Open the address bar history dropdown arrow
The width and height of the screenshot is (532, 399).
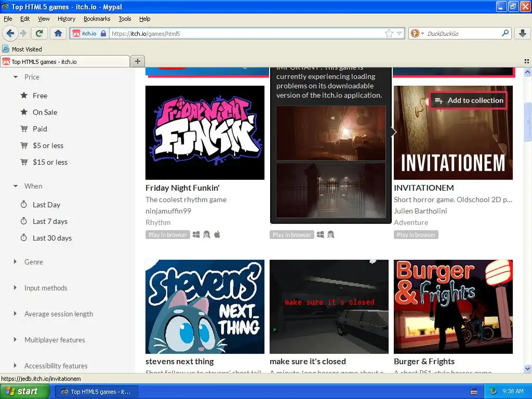(x=400, y=33)
